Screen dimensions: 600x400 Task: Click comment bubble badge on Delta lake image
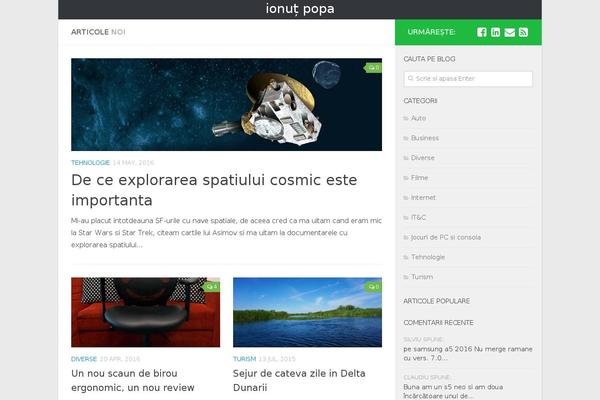[x=373, y=287]
